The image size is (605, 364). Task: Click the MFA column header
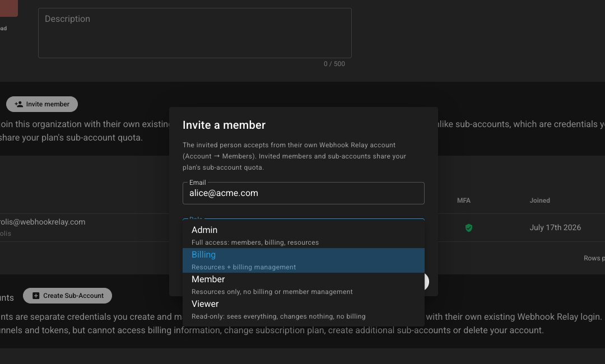(464, 200)
